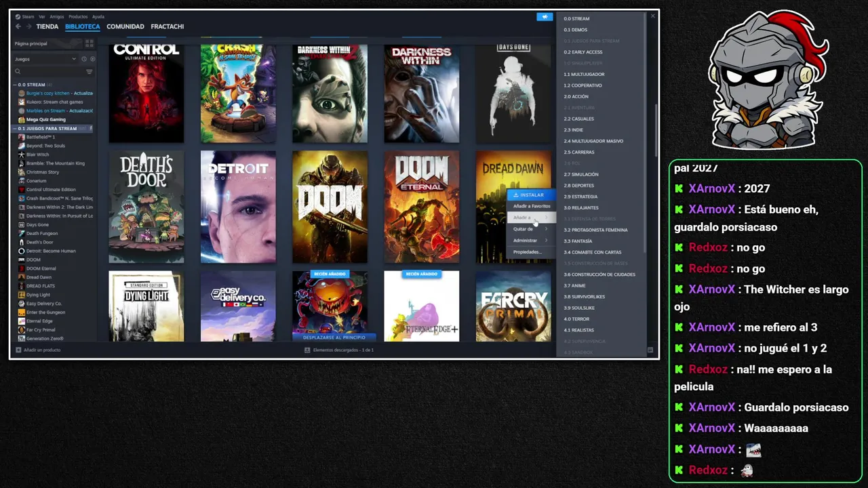Go back with the left arrow
This screenshot has width=868, height=488.
tap(18, 26)
